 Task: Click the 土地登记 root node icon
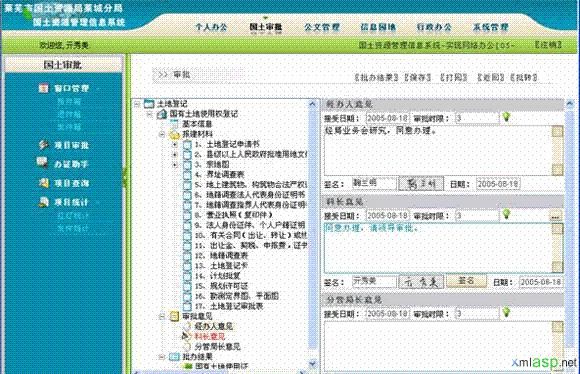point(149,104)
